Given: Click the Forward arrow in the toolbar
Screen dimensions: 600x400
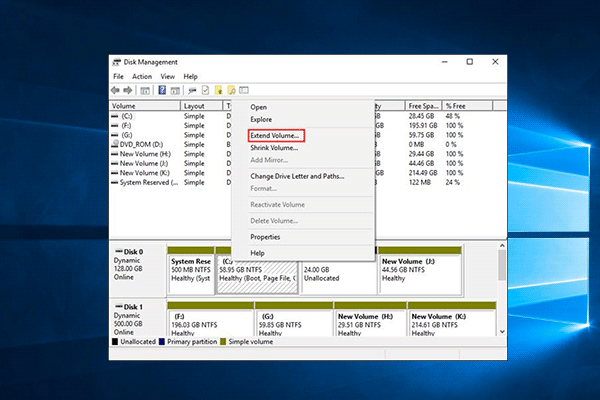Looking at the screenshot, I should click(x=128, y=90).
